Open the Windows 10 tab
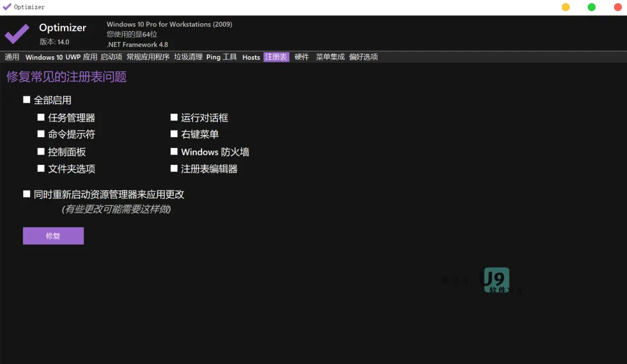This screenshot has width=627, height=364. tap(44, 57)
